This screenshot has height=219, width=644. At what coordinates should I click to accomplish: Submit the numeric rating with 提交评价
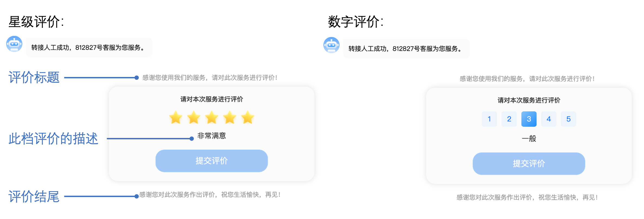click(529, 163)
